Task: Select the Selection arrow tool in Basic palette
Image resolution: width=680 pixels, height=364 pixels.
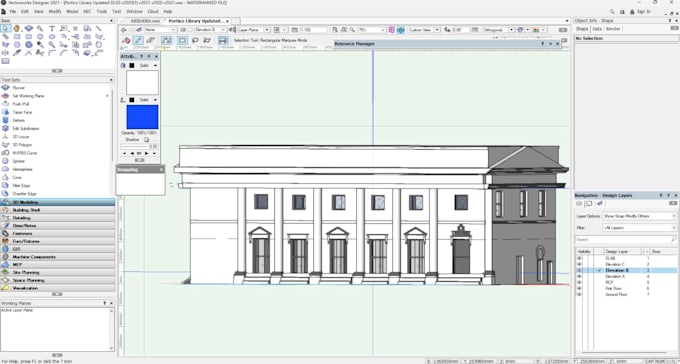Action: click(6, 29)
